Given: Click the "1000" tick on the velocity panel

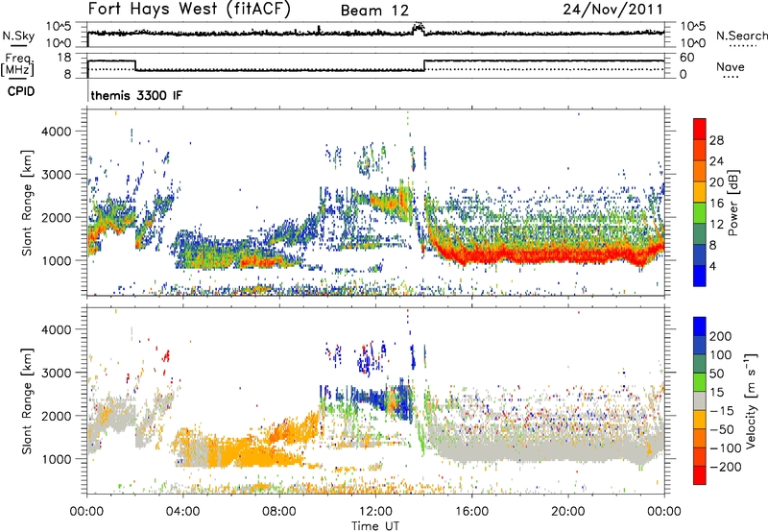Looking at the screenshot, I should click(56, 459).
